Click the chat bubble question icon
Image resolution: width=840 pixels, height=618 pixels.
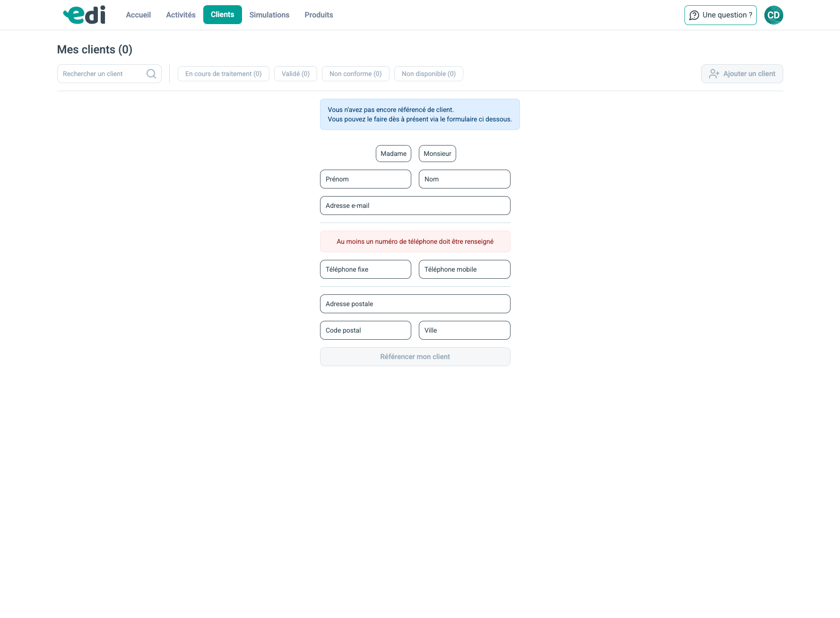pos(694,15)
